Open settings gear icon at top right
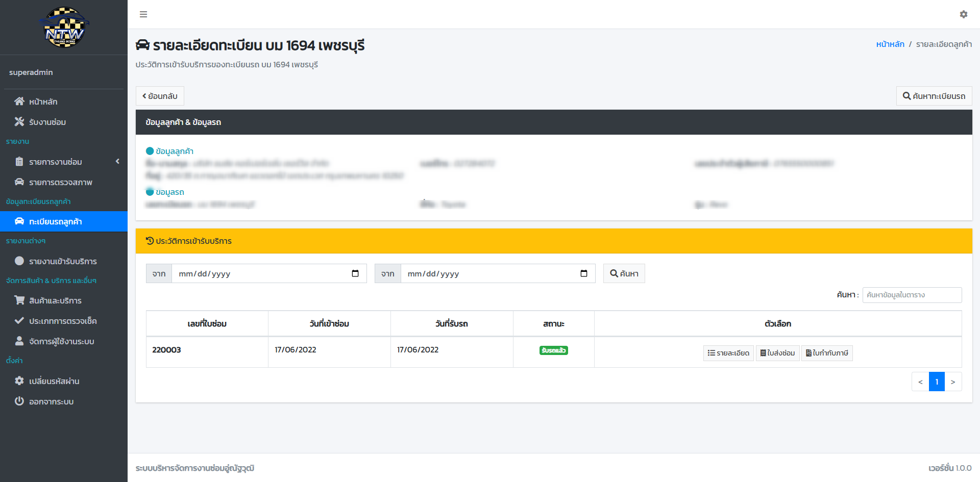 [x=964, y=14]
